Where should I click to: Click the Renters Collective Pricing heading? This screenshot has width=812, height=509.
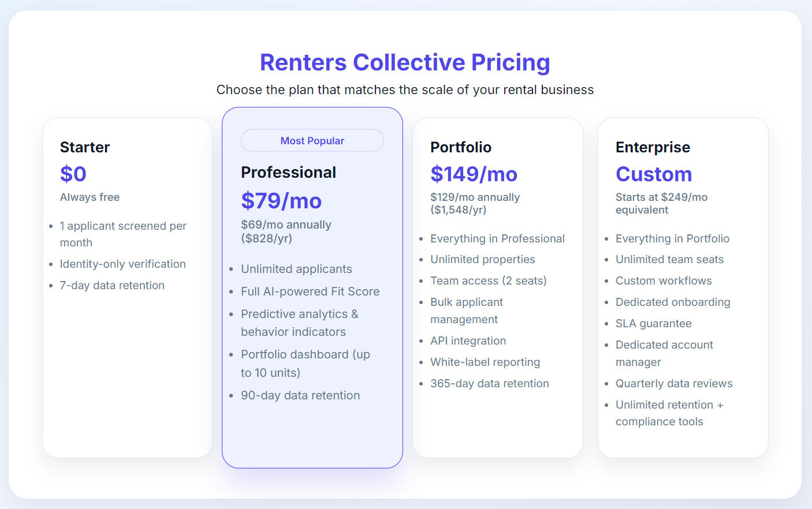click(x=405, y=62)
